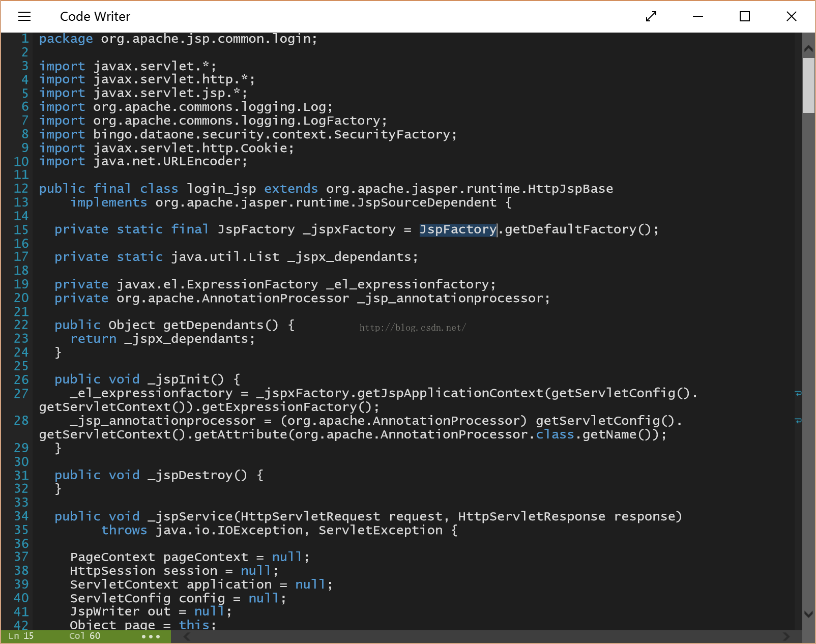Viewport: 816px width, 644px height.
Task: Click 'getDefaultFactory()' method call
Action: pyautogui.click(x=578, y=229)
